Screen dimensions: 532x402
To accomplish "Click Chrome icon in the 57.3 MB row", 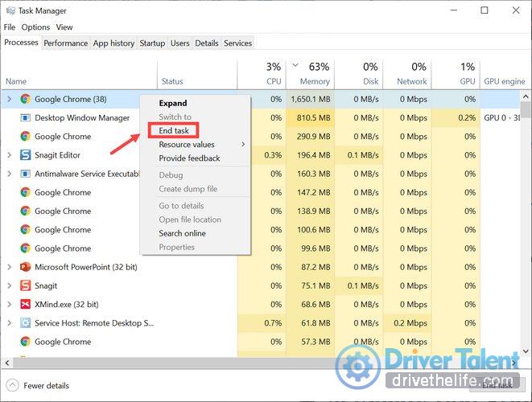I will (25, 342).
